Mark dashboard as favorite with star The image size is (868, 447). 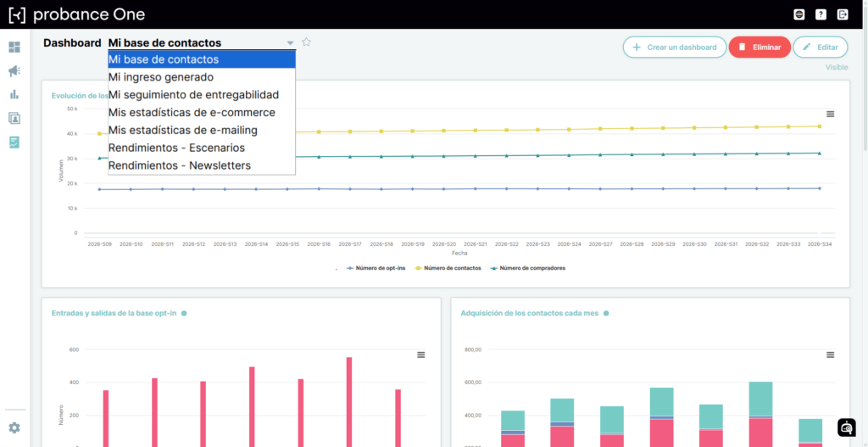306,42
